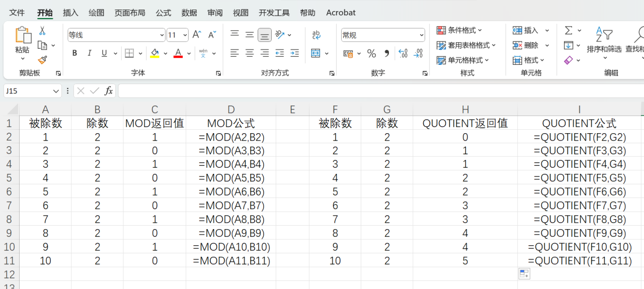Apply red font color swatch
This screenshot has height=289, width=644.
click(178, 53)
